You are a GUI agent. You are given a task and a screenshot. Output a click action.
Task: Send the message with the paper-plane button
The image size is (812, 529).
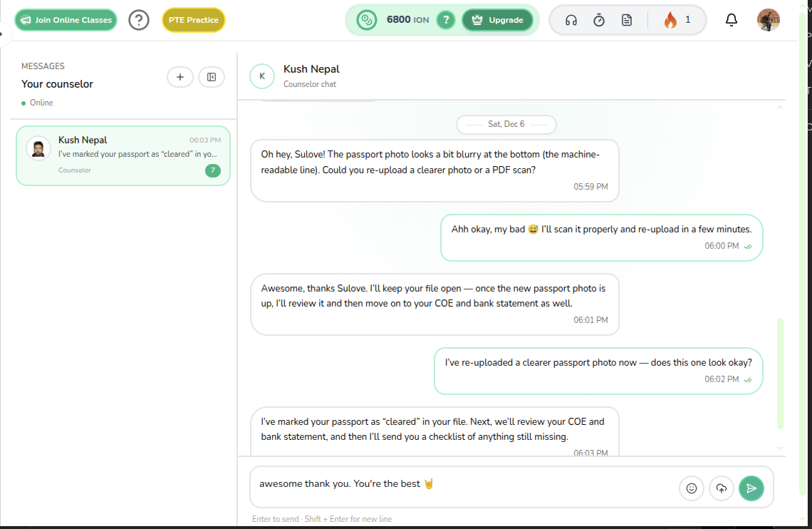751,488
